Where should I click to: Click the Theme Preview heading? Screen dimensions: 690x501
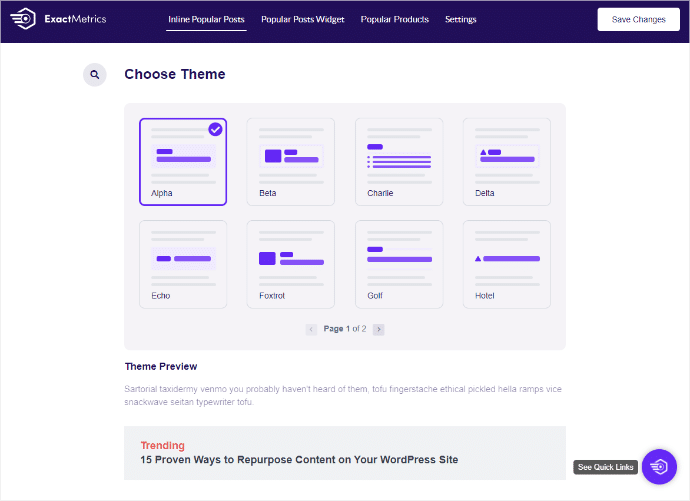click(x=161, y=366)
